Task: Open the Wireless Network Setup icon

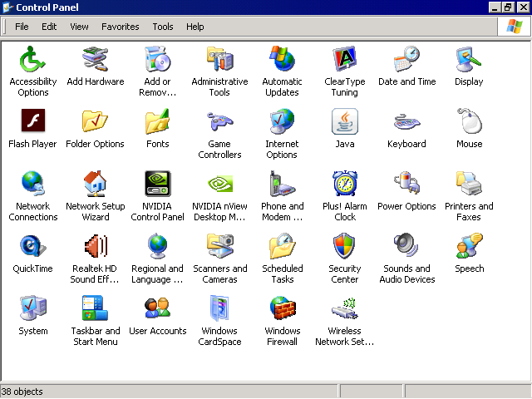Action: (345, 308)
